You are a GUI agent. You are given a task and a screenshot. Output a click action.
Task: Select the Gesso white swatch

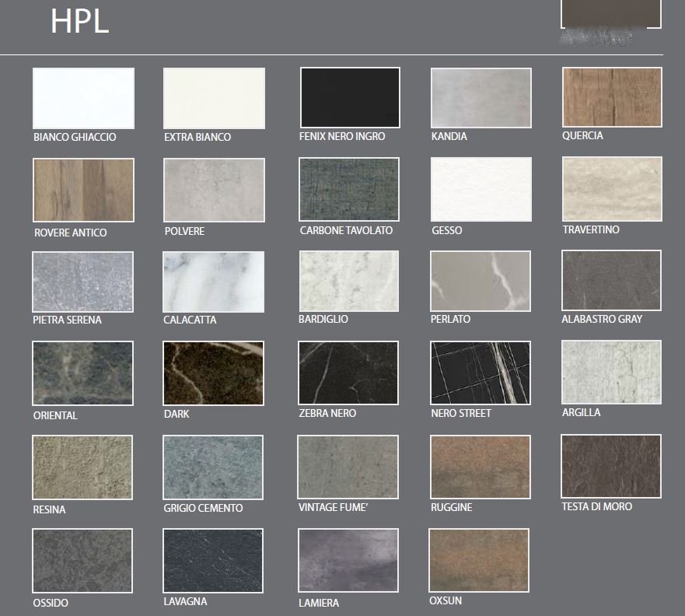pyautogui.click(x=481, y=189)
